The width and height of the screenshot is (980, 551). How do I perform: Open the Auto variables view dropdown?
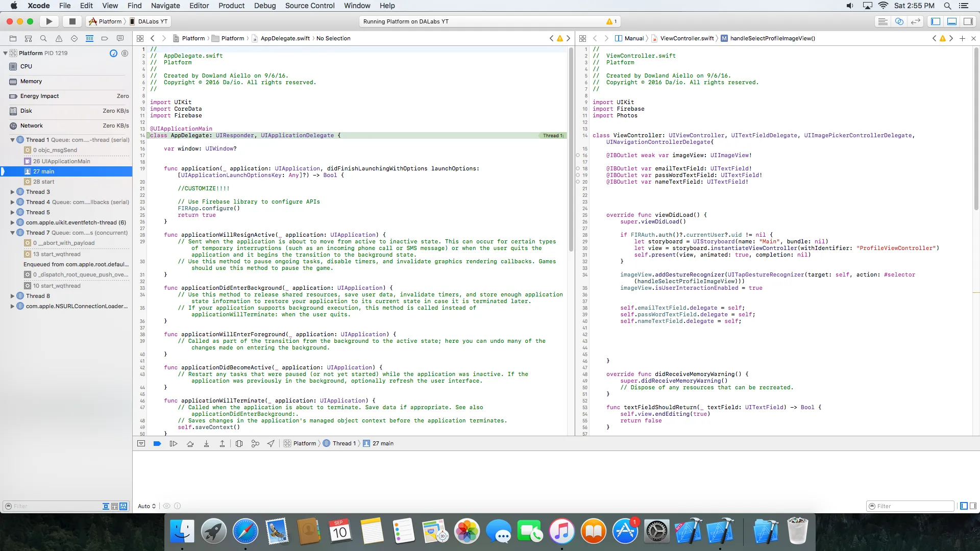[146, 506]
